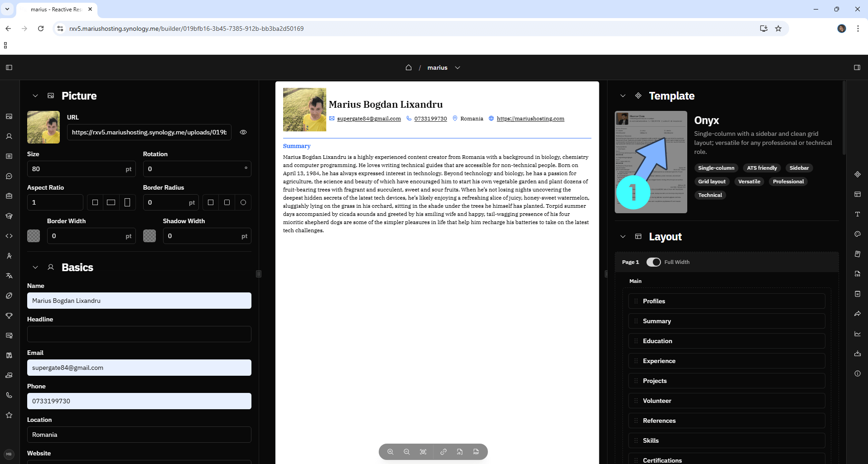
Task: Switch to the marius - Reactive Resume browser tab
Action: 54,9
